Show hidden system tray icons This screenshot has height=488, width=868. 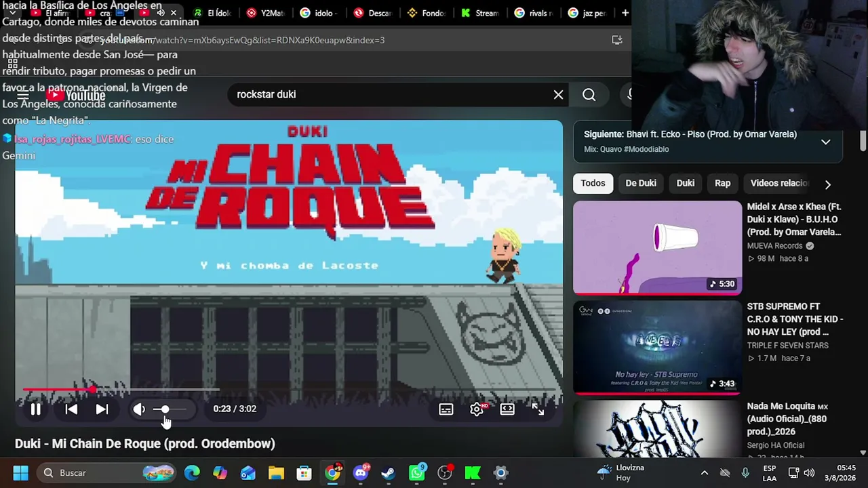point(705,473)
